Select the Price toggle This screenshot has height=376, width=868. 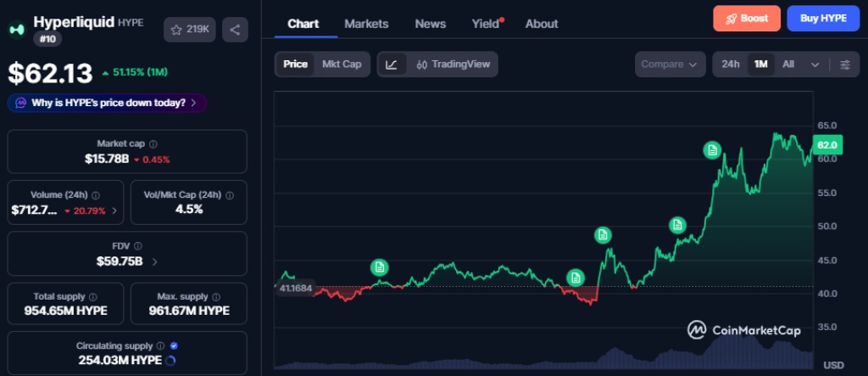[x=295, y=65]
